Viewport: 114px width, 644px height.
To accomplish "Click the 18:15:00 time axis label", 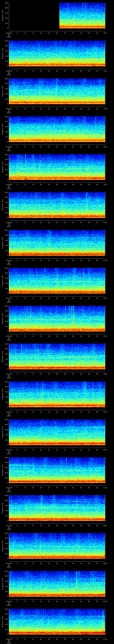I will click(x=9, y=450).
